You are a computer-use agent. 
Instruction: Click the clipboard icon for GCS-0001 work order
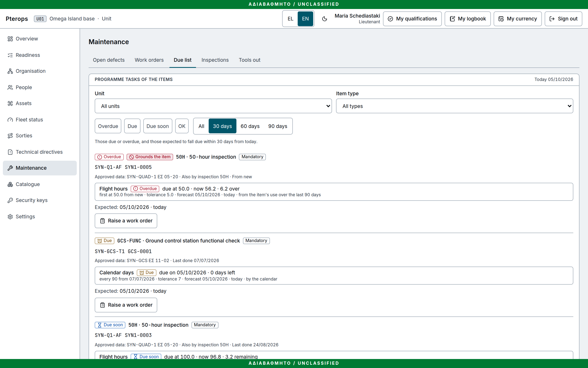tap(102, 305)
